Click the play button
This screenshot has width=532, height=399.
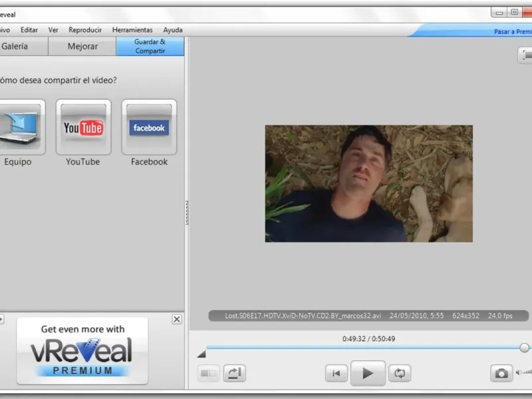point(368,373)
